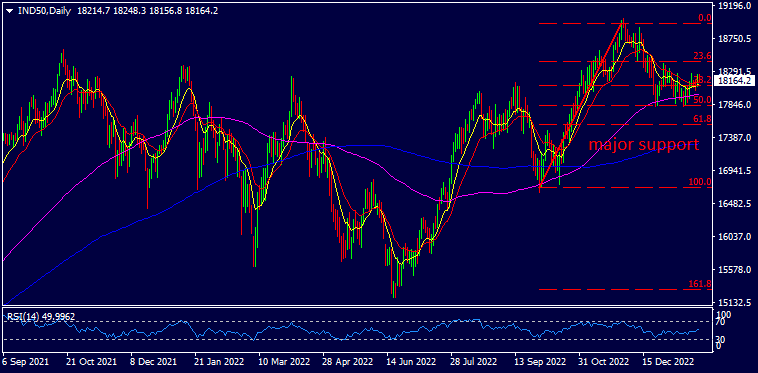Select the 23.6 Fibonacci level label
Image resolution: width=758 pixels, height=373 pixels.
coord(702,56)
